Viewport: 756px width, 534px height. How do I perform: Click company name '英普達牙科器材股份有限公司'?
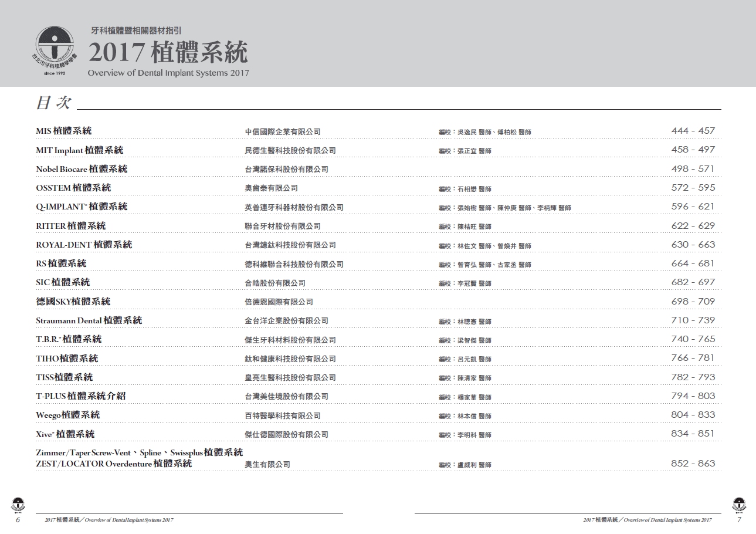(x=294, y=208)
